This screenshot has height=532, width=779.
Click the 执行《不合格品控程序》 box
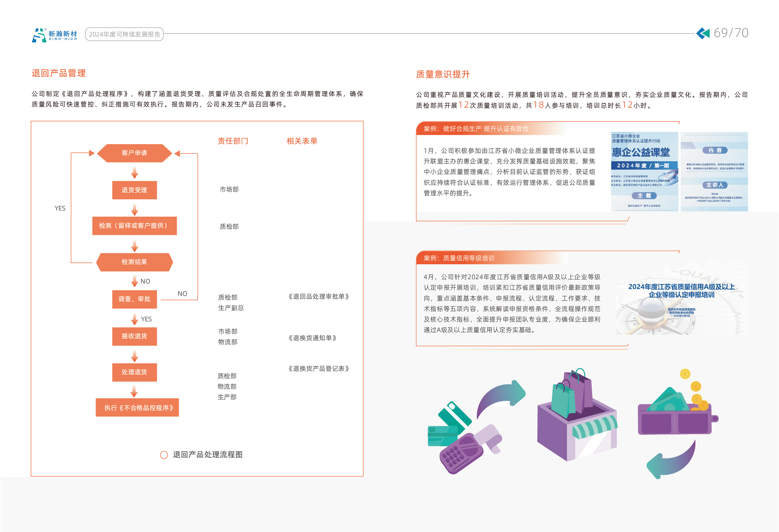[137, 408]
